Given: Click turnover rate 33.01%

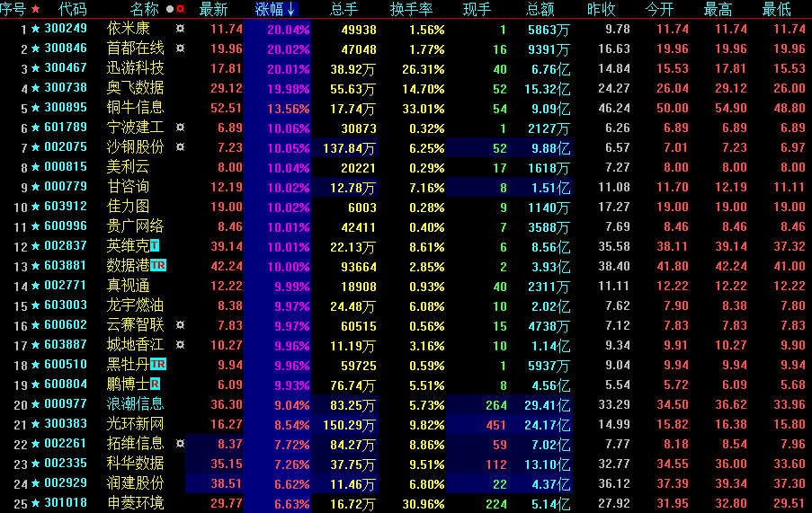Looking at the screenshot, I should pyautogui.click(x=424, y=109).
